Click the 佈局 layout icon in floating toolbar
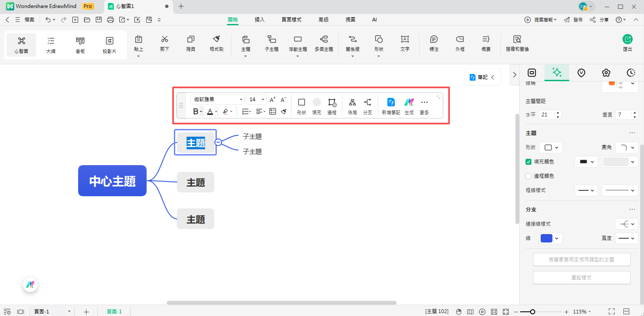The height and width of the screenshot is (316, 644). pyautogui.click(x=352, y=102)
